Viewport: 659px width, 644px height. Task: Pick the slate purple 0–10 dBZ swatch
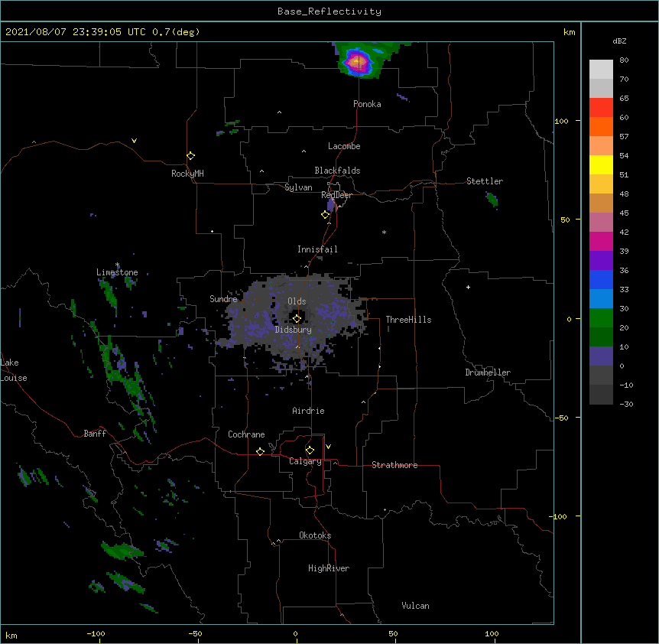pyautogui.click(x=601, y=356)
